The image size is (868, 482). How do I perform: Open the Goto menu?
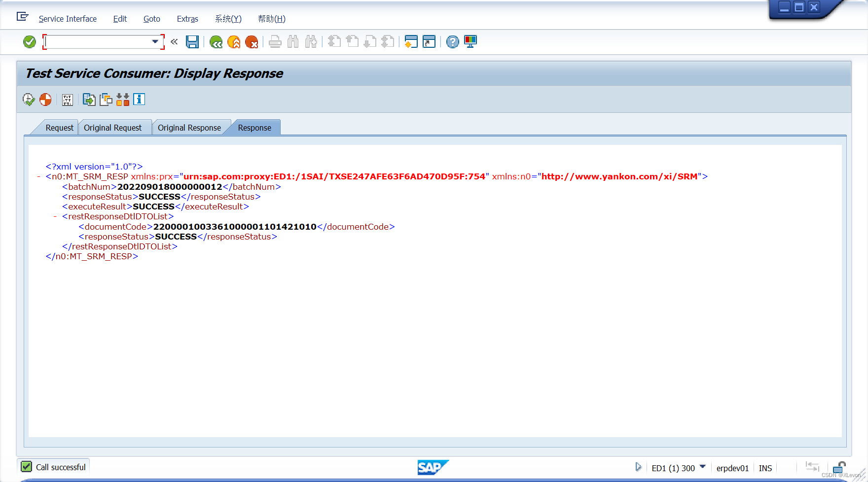click(152, 19)
